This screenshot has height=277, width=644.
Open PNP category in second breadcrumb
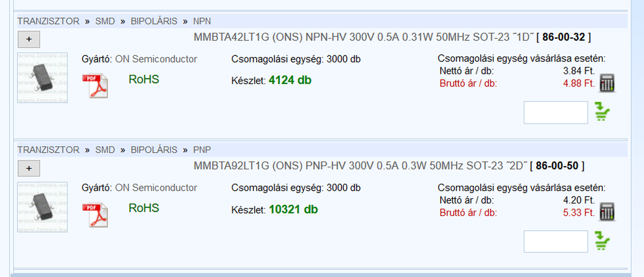pyautogui.click(x=202, y=150)
